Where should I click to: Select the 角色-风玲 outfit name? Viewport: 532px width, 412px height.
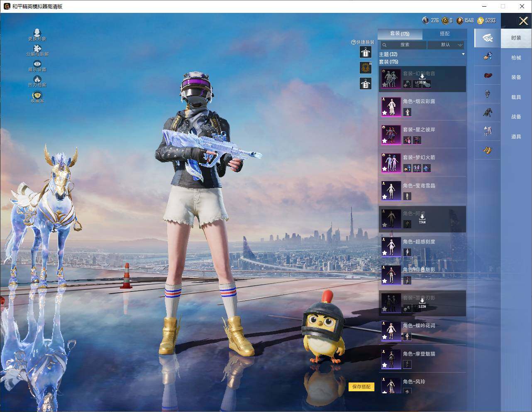(x=414, y=382)
